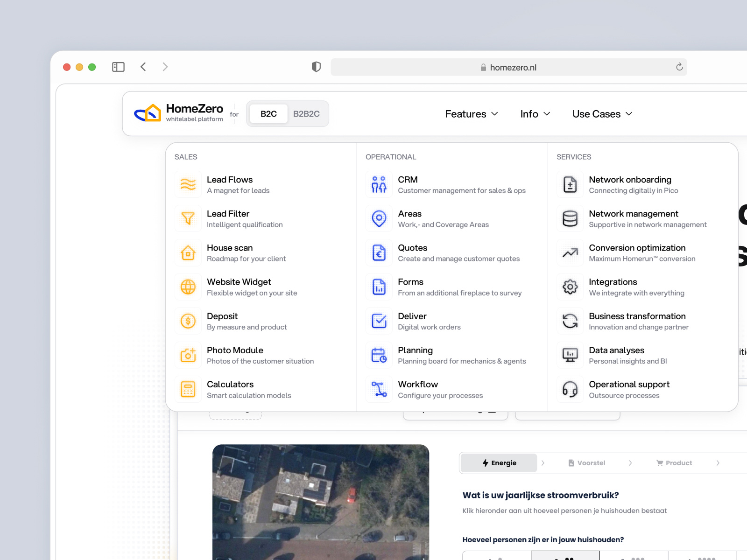Open the Workflow feature link
Image resolution: width=747 pixels, height=560 pixels.
(x=418, y=384)
